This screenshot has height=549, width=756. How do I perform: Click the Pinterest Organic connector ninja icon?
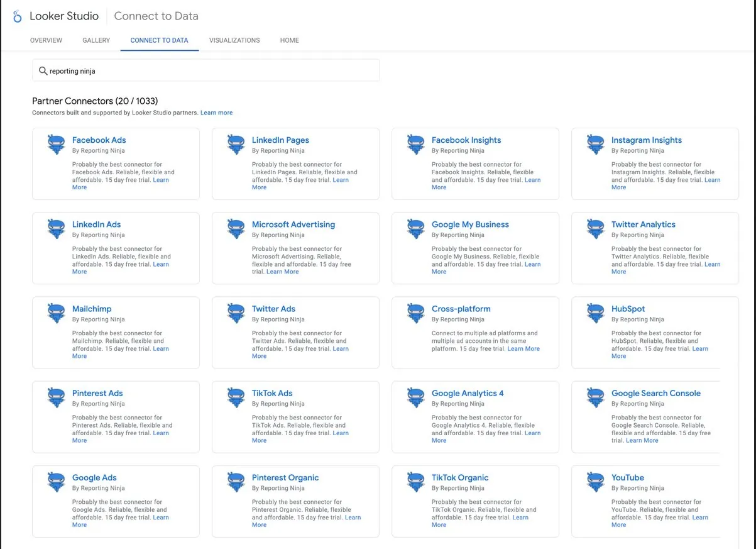(236, 482)
